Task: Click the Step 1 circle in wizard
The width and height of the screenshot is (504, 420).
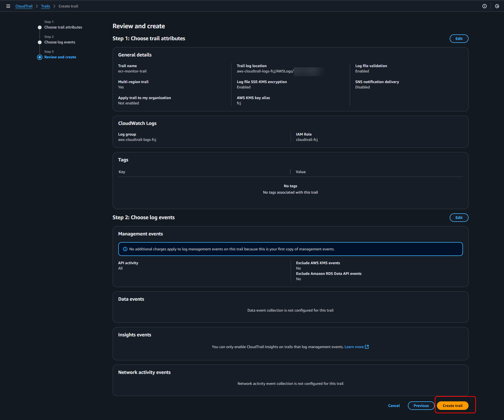Action: tap(40, 27)
